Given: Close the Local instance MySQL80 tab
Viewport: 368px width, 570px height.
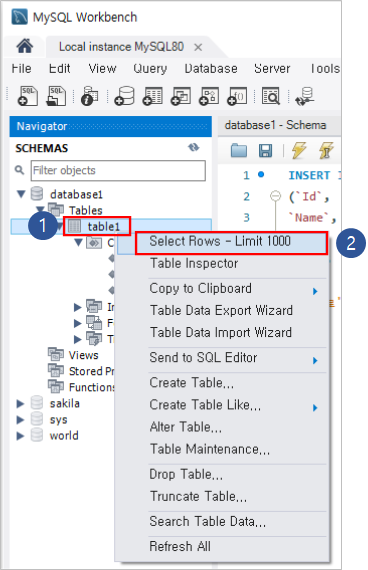Looking at the screenshot, I should click(x=198, y=47).
